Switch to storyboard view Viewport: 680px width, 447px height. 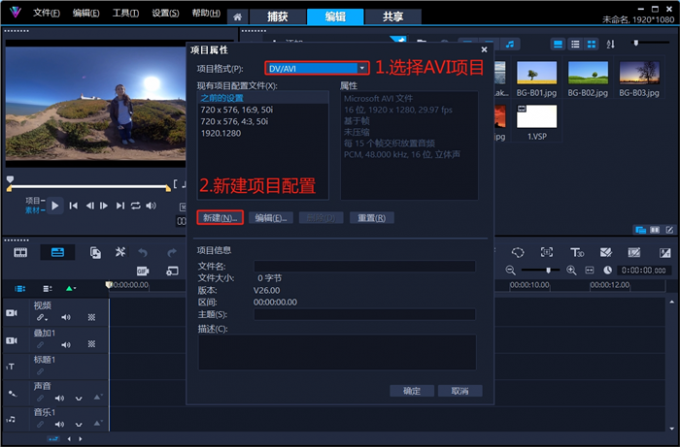click(x=20, y=252)
